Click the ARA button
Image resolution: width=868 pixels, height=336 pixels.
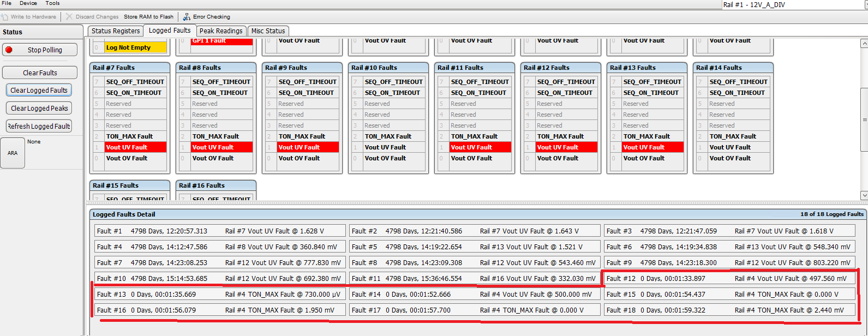tap(13, 153)
